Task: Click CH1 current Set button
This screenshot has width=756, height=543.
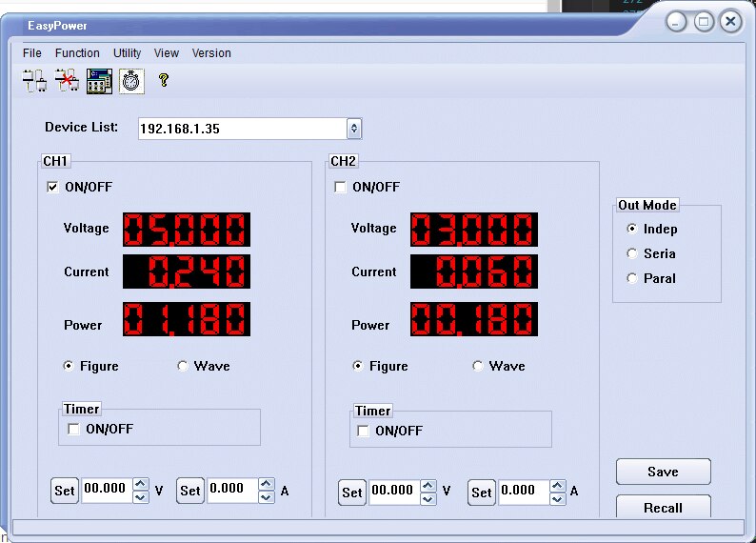Action: pyautogui.click(x=190, y=491)
